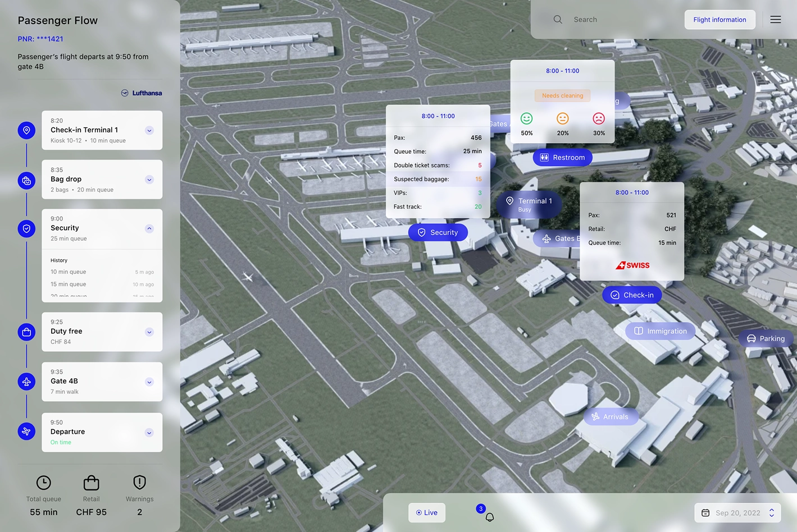Click the 'Suspected baggage' row
The image size is (797, 532).
tap(438, 179)
